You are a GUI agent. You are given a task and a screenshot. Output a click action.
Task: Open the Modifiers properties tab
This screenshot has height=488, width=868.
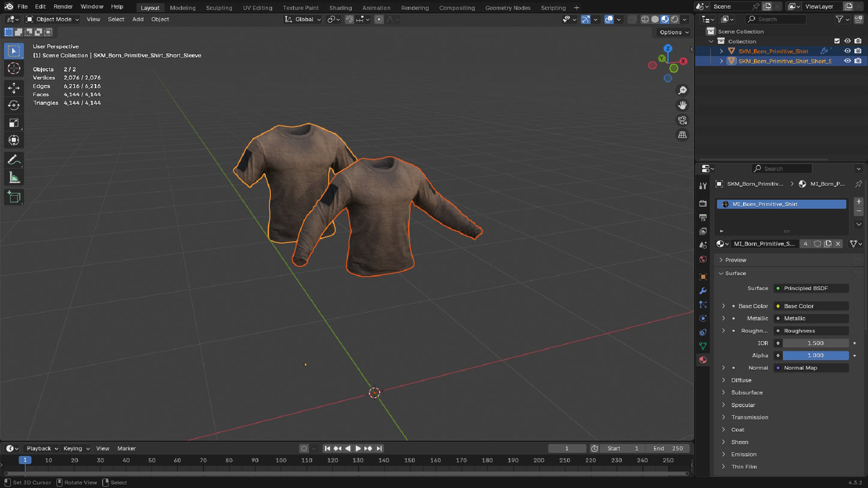pyautogui.click(x=703, y=291)
